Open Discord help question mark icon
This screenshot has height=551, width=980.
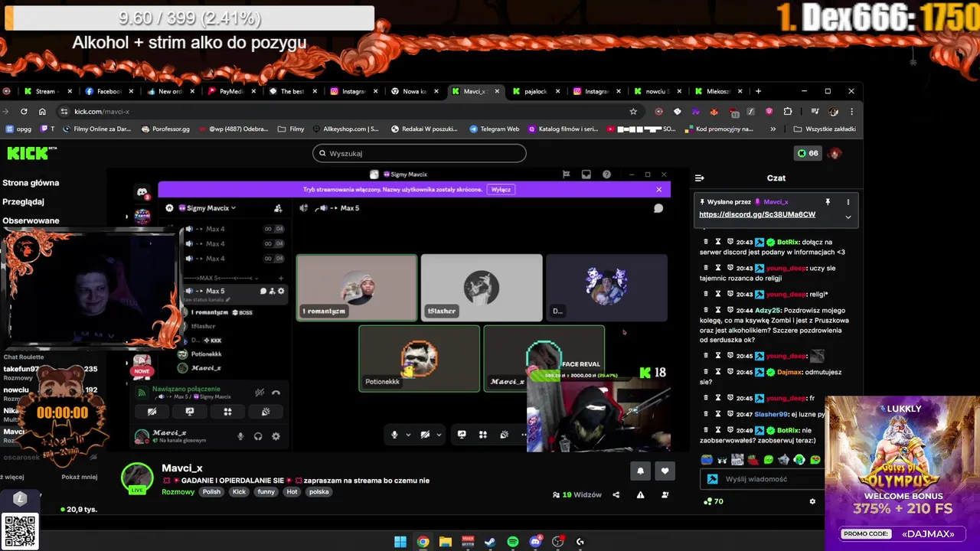tap(606, 174)
